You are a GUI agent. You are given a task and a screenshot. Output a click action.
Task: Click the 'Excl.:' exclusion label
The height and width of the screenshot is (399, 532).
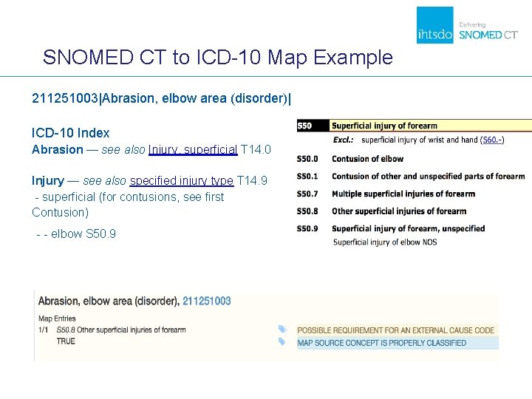click(343, 140)
